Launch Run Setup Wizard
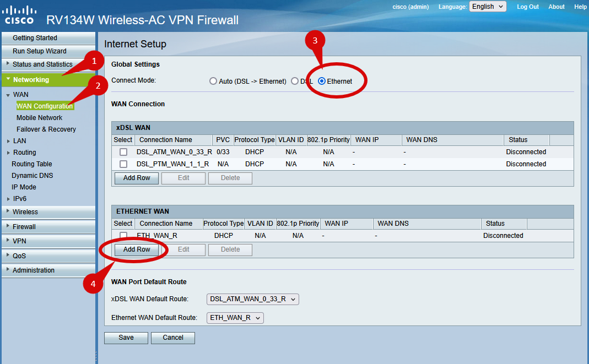The height and width of the screenshot is (364, 589). point(48,51)
